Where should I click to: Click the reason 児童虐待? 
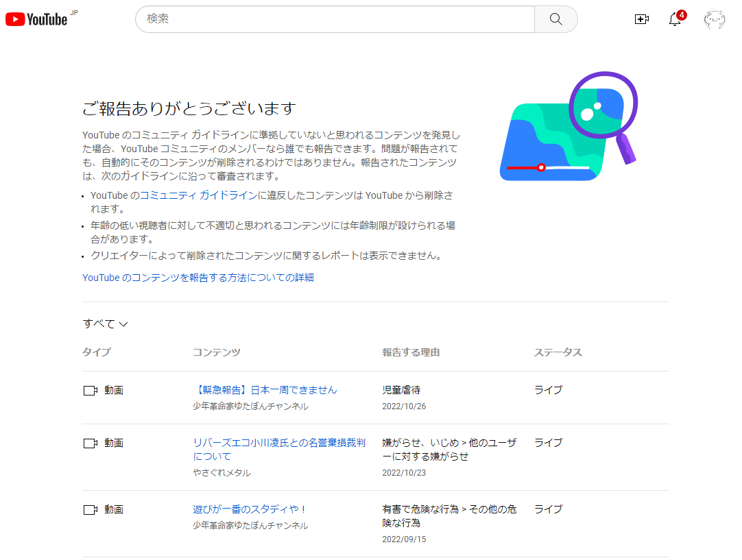[401, 390]
